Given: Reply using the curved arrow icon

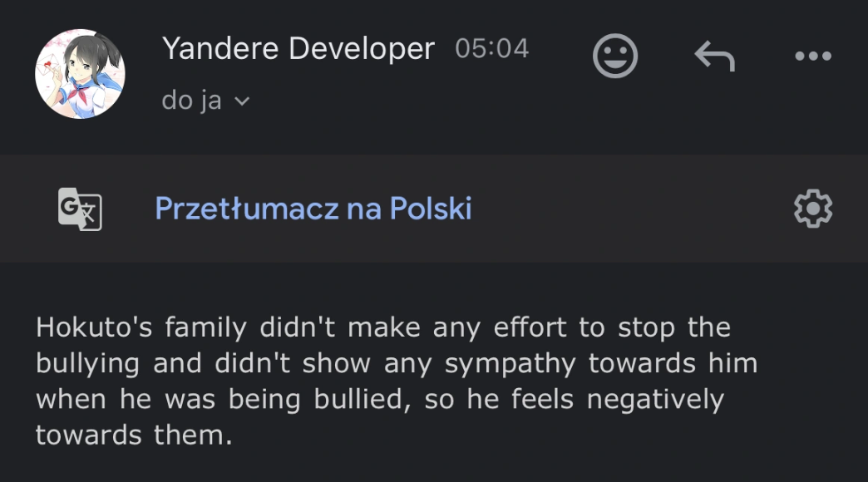Looking at the screenshot, I should coord(714,57).
